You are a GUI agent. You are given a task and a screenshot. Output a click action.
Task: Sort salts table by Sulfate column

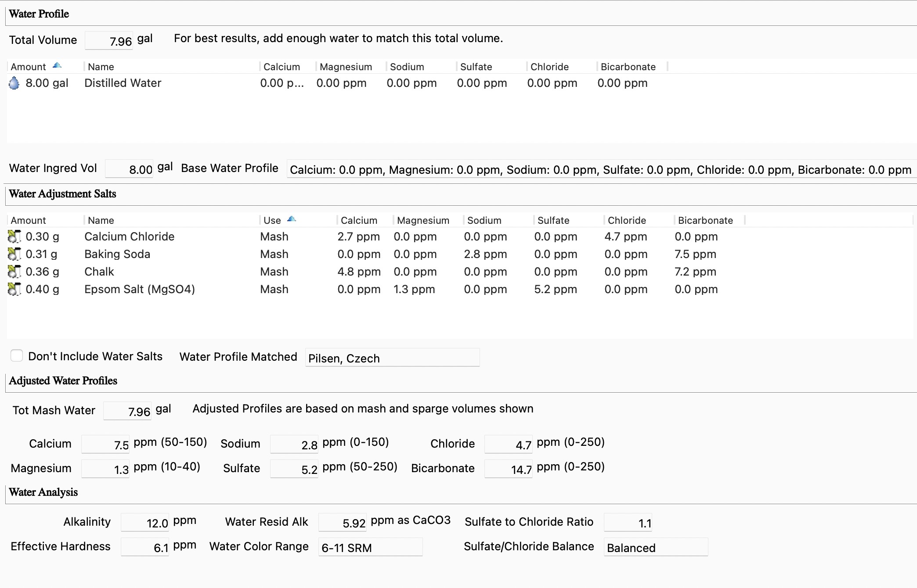(569, 220)
